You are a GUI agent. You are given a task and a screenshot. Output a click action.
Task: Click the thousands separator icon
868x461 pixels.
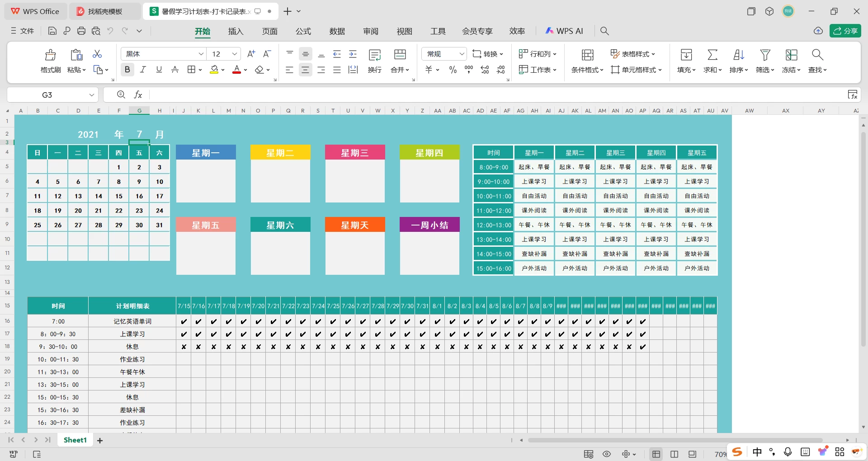469,70
